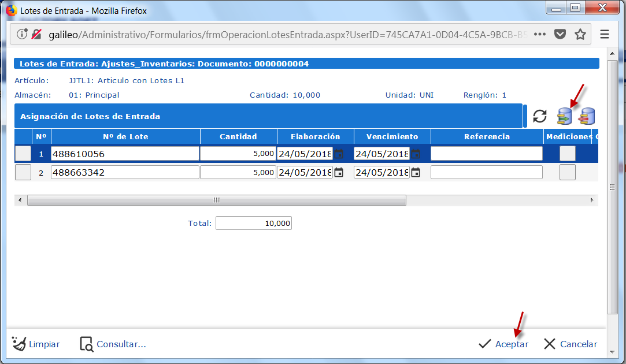Select row 2 using its row selector
Image resolution: width=626 pixels, height=364 pixels.
(23, 172)
